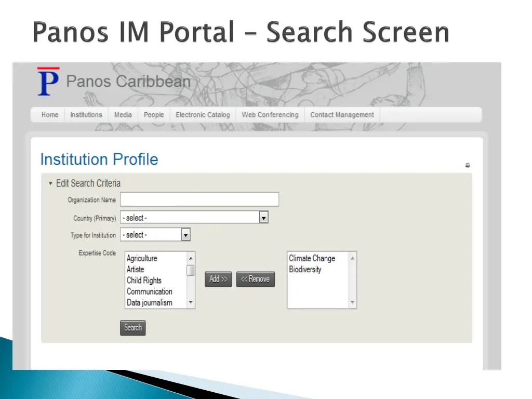Select Child Rights in the expertise list
Viewport: 532px width, 399px height.
[x=144, y=281]
